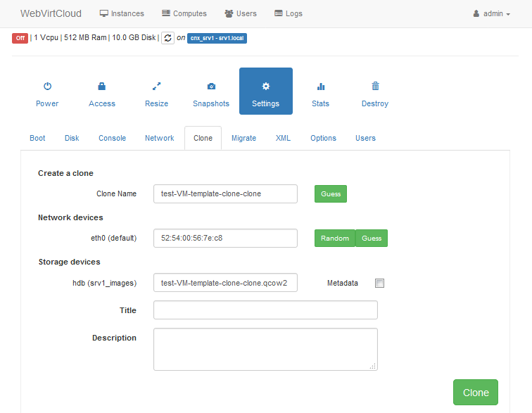Click the Description text area
The image size is (532, 413).
tap(265, 349)
